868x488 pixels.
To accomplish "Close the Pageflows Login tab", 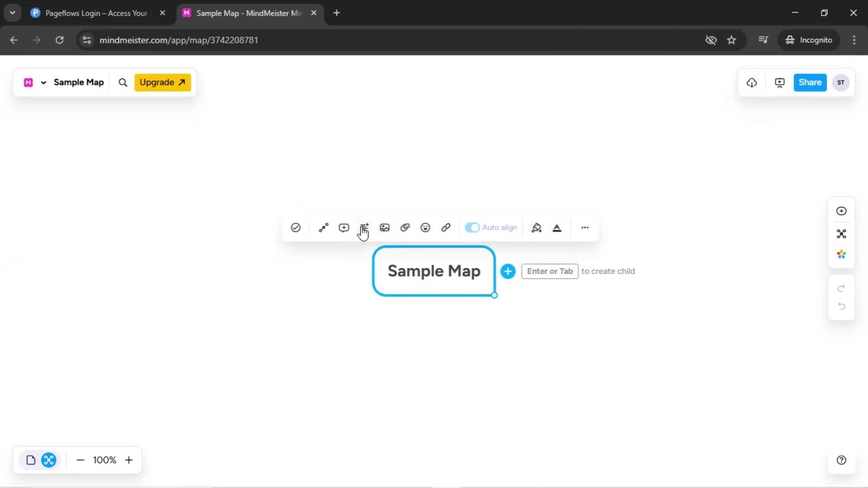I will click(x=163, y=13).
